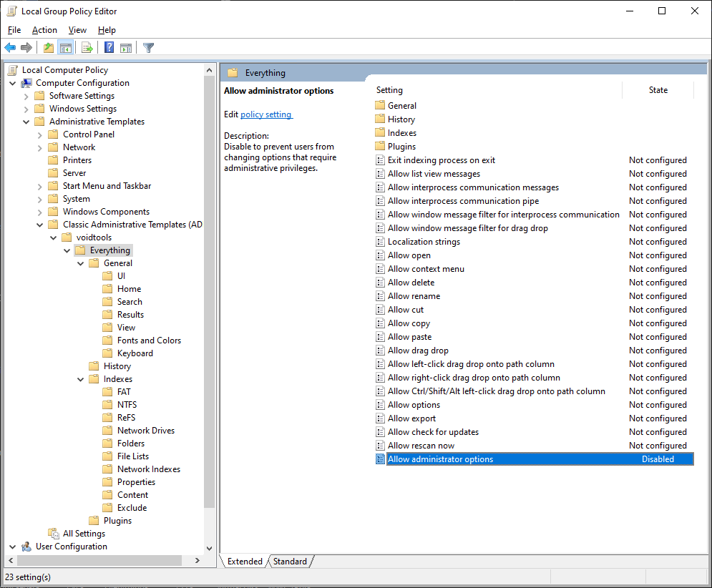712x588 pixels.
Task: Click the Forward arrow toolbar icon
Action: point(26,47)
